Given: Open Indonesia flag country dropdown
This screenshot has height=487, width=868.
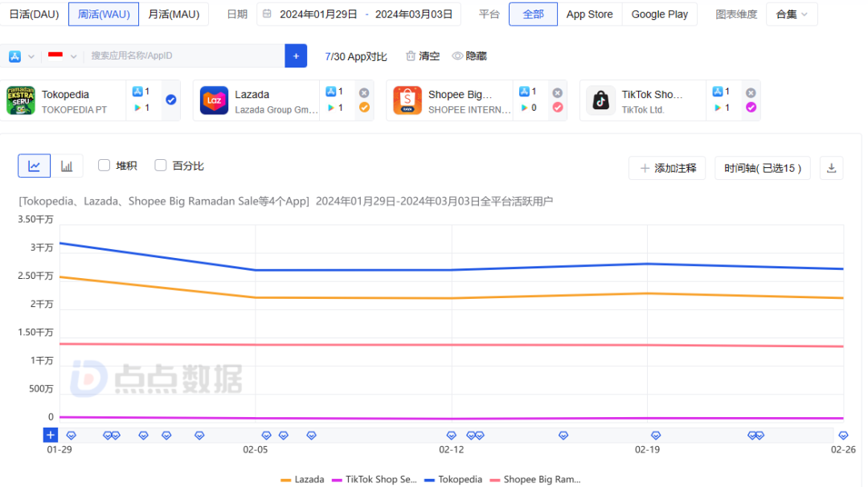Looking at the screenshot, I should [x=62, y=56].
